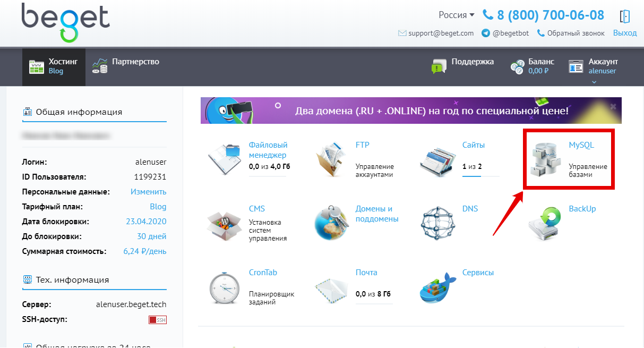The width and height of the screenshot is (644, 348).
Task: Click the Домены и поддомены link
Action: 377,214
